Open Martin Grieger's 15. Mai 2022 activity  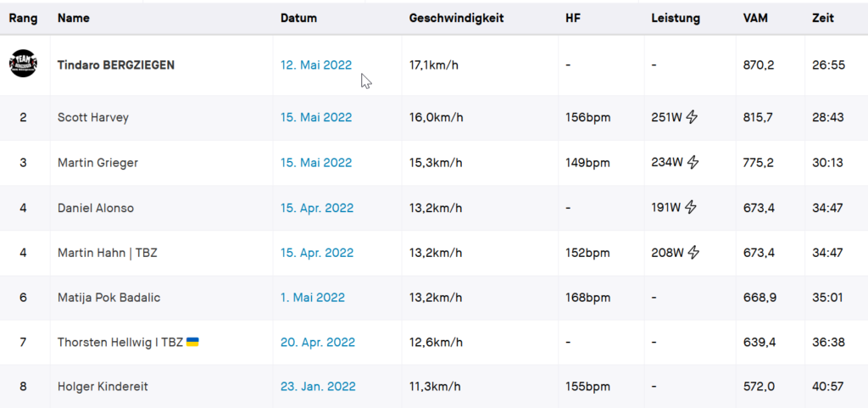coord(316,163)
